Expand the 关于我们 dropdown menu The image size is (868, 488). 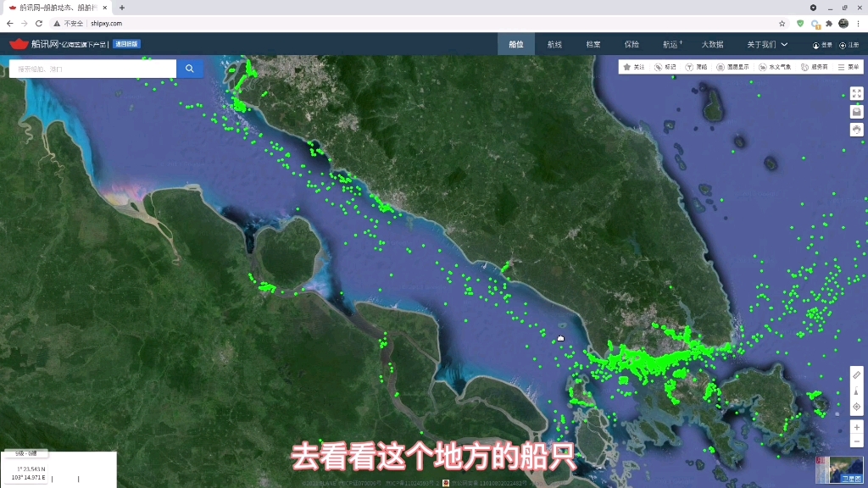click(767, 44)
